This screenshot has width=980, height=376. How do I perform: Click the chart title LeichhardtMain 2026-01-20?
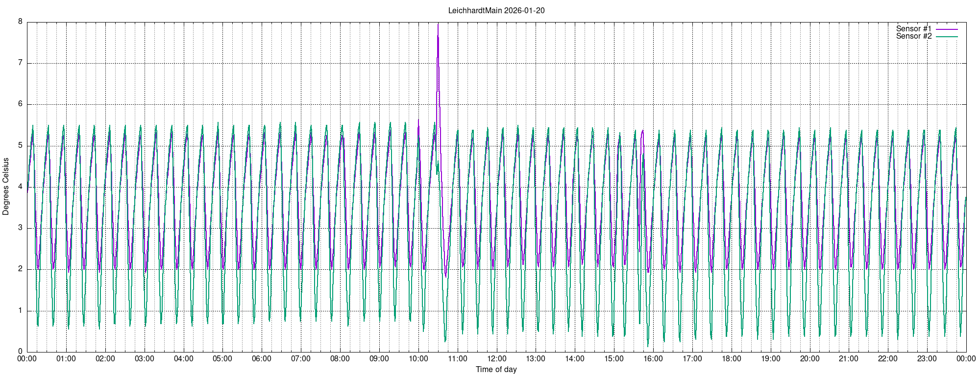(496, 11)
